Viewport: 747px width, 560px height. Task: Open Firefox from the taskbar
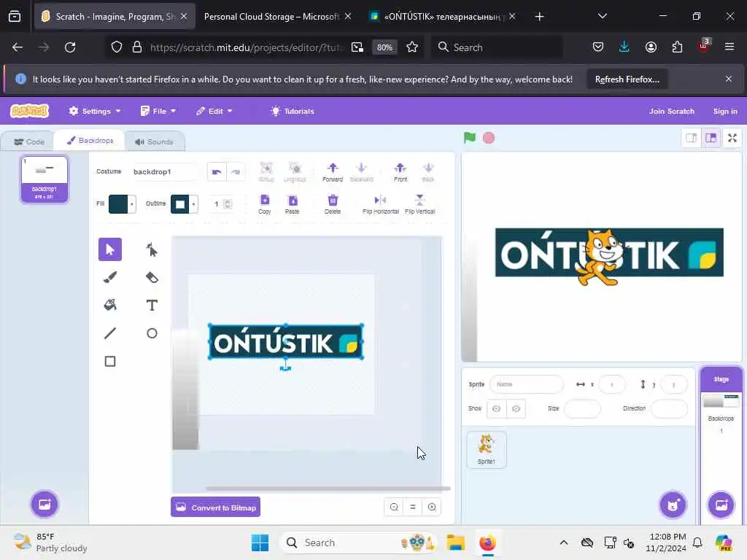pos(487,542)
